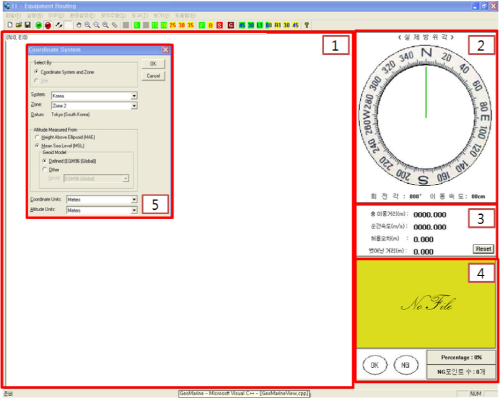Image resolution: width=500 pixels, height=398 pixels.
Task: Choose Mean Sea Level (MSL) radio button
Action: point(60,146)
